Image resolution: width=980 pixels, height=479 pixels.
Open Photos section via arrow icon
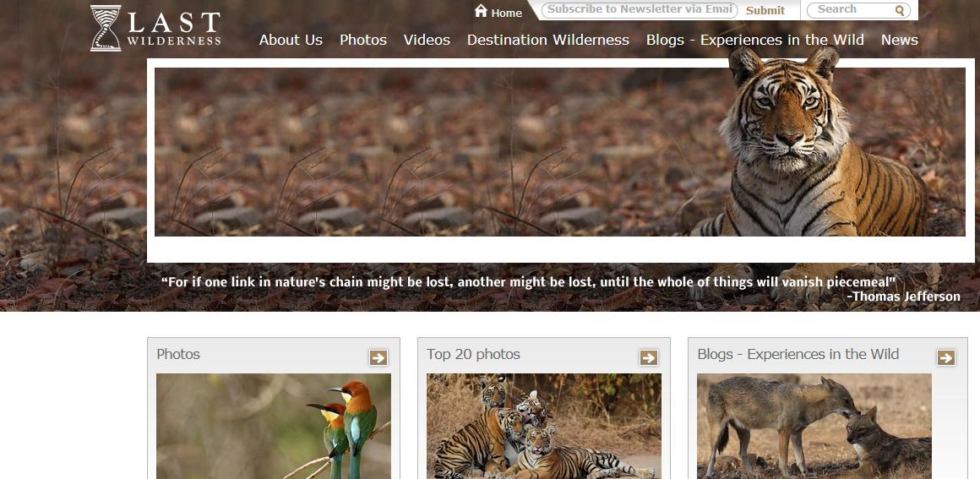[378, 357]
